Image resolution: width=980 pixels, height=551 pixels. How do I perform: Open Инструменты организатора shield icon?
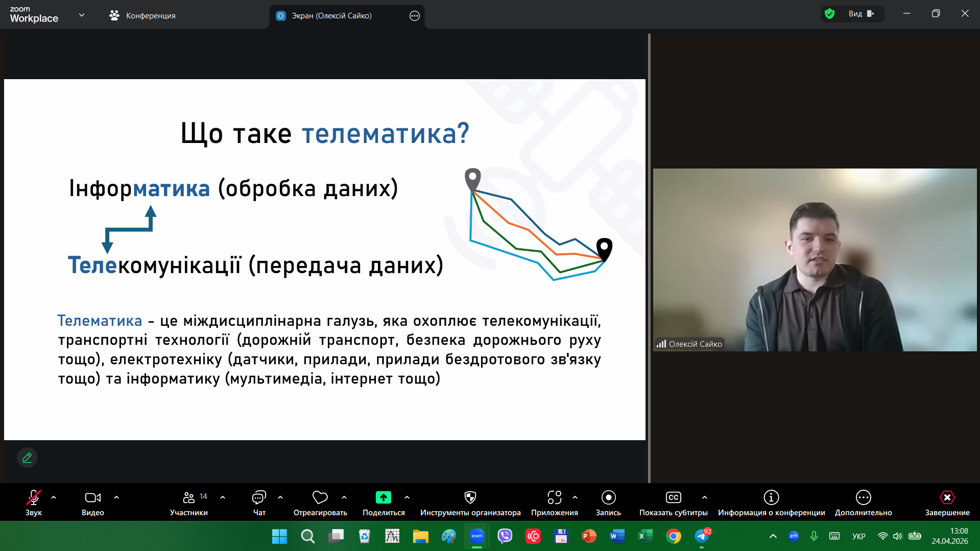click(470, 498)
